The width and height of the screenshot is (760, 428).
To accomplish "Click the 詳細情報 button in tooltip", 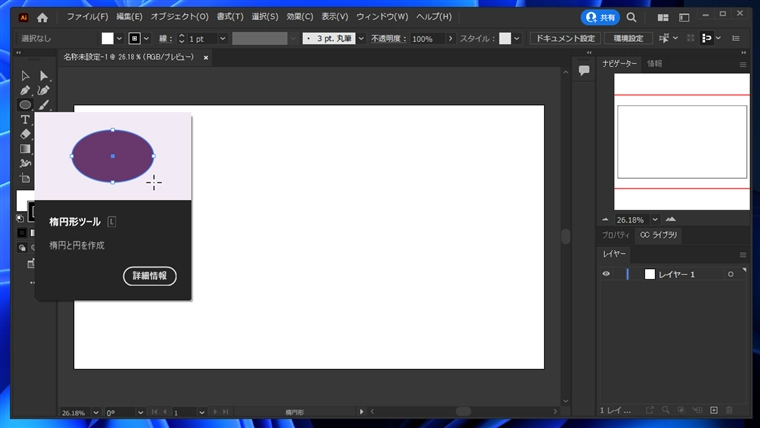I will tap(150, 276).
